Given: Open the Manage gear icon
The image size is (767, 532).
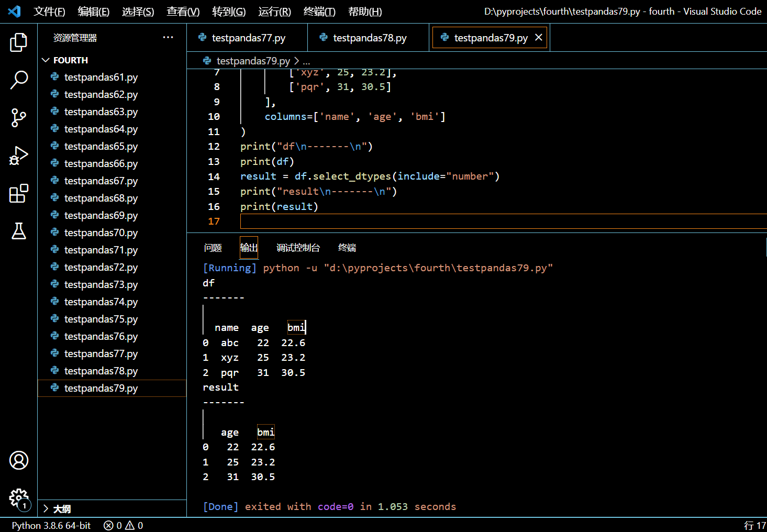Looking at the screenshot, I should click(x=18, y=498).
